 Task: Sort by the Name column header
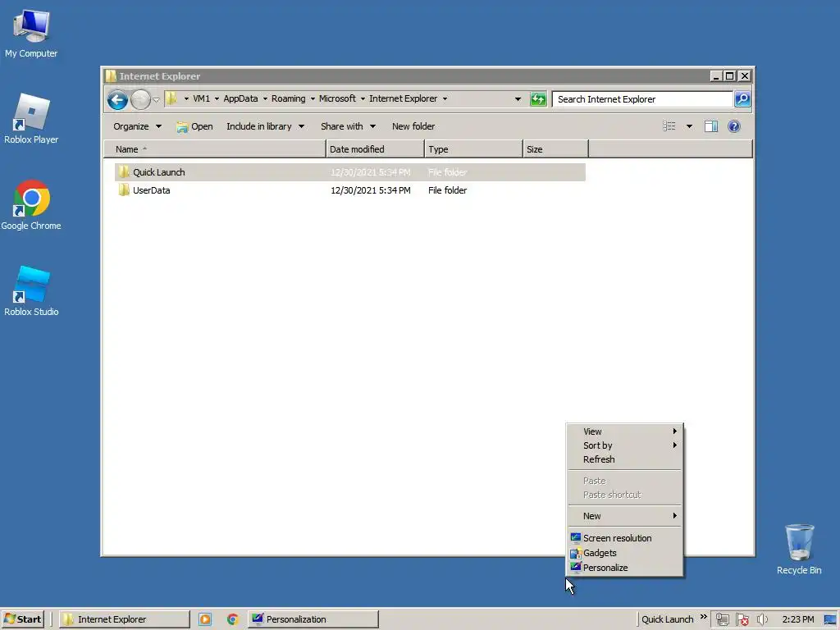point(214,149)
